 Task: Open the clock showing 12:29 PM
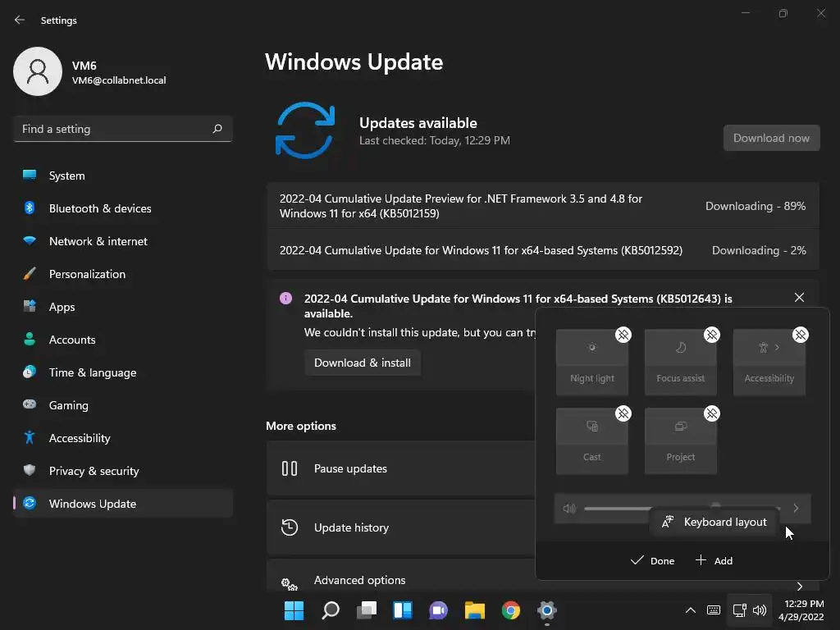click(801, 610)
